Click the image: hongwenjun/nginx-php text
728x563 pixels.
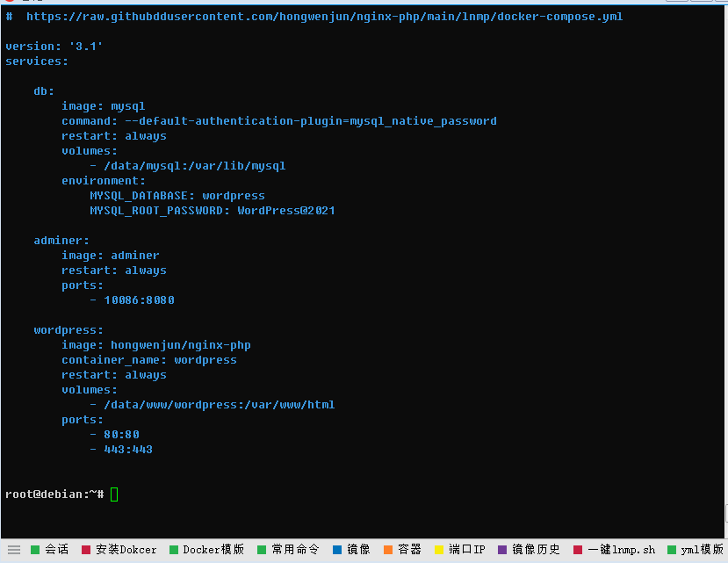pos(155,345)
